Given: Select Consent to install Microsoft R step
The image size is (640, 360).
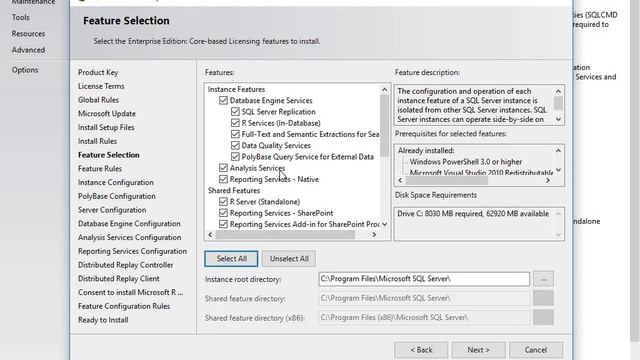Looking at the screenshot, I should click(131, 293).
